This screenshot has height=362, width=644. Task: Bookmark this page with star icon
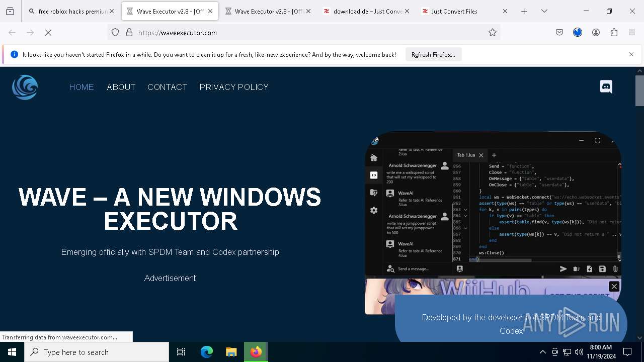[493, 33]
